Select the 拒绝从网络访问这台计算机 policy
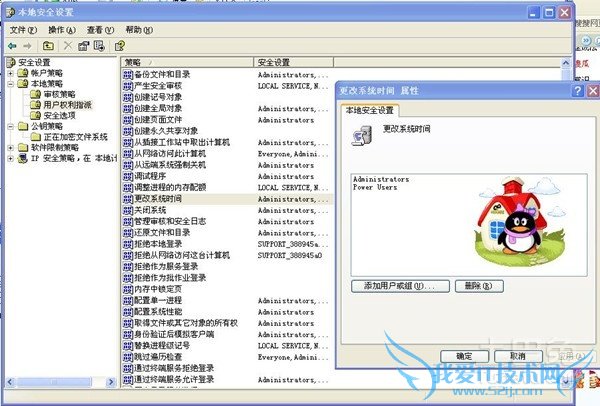600x406 pixels. [x=227, y=256]
